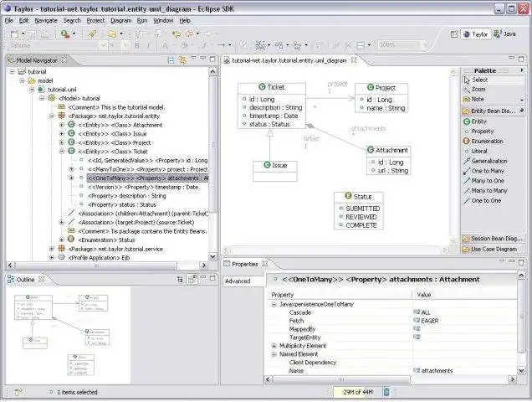532x402 pixels.
Task: Pick the Literal tool in Palette
Action: point(478,151)
